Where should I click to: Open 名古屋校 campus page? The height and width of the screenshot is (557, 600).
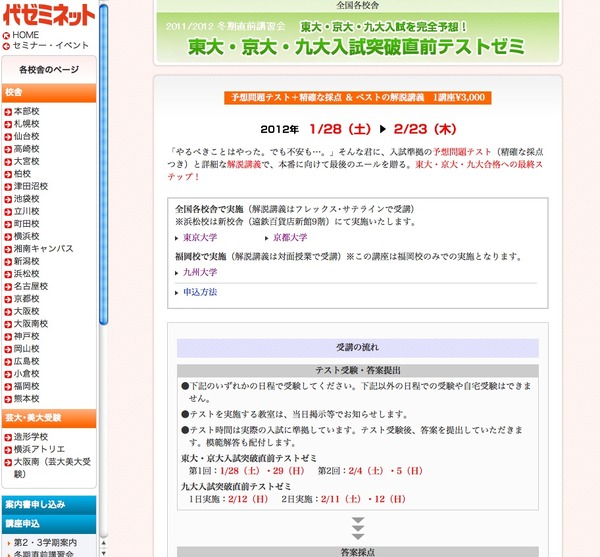[x=31, y=286]
